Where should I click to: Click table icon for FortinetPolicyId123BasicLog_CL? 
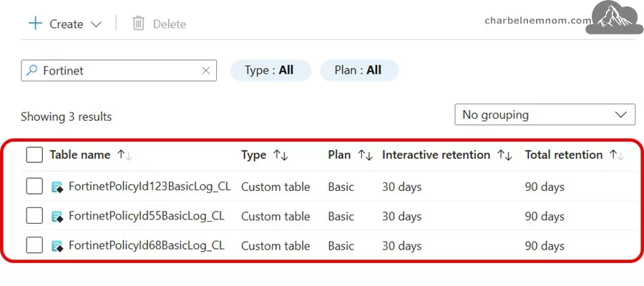coord(57,187)
